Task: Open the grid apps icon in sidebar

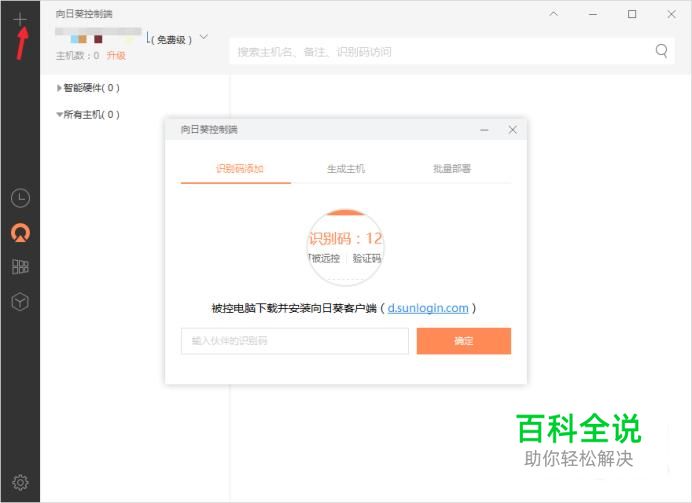Action: coord(20,267)
